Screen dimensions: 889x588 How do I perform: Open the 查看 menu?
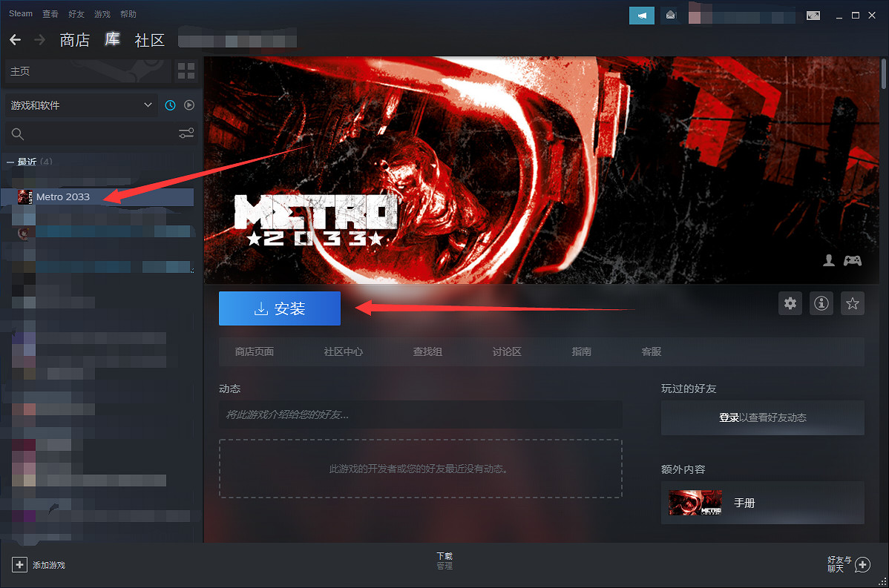[x=50, y=14]
